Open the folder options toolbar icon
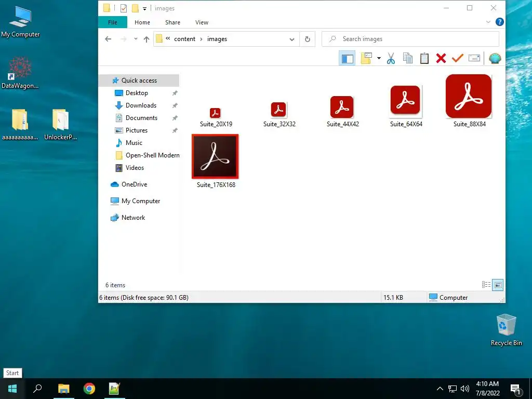The image size is (532, 399). click(366, 58)
